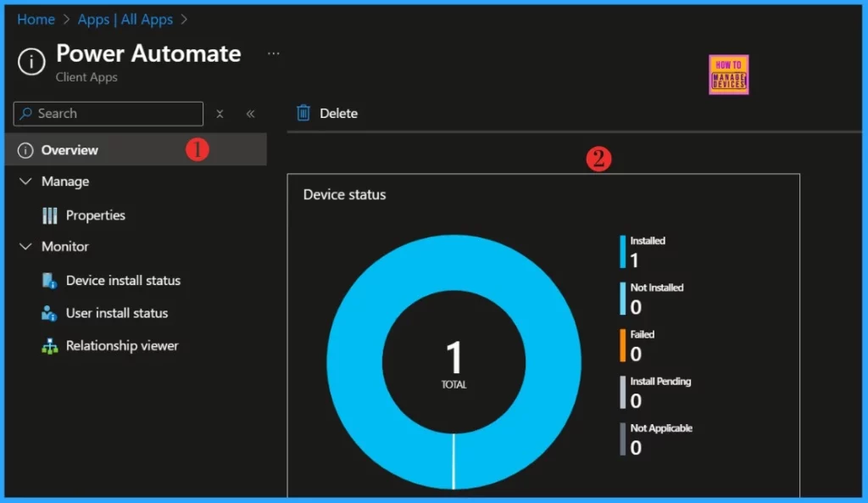Click the Home breadcrumb link
The height and width of the screenshot is (503, 868).
36,20
